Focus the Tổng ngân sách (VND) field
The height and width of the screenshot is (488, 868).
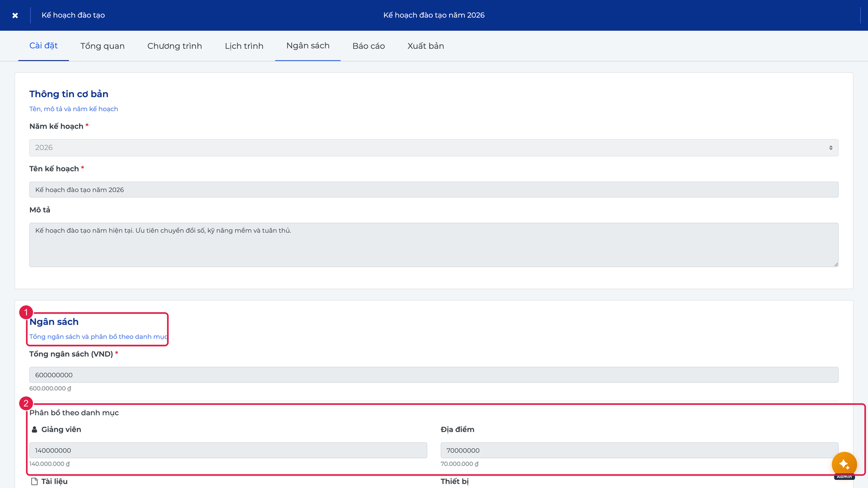click(x=434, y=375)
